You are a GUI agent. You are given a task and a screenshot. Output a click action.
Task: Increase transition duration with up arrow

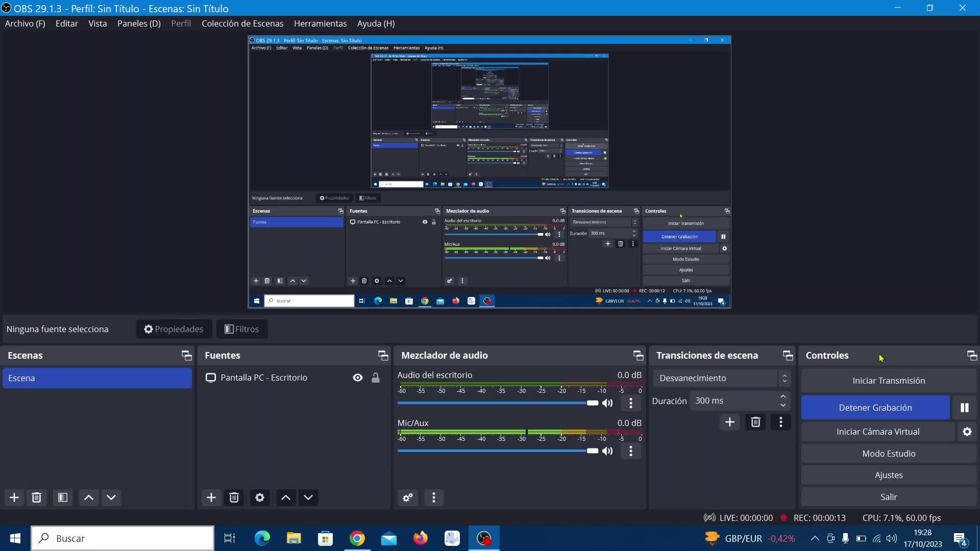pos(783,396)
